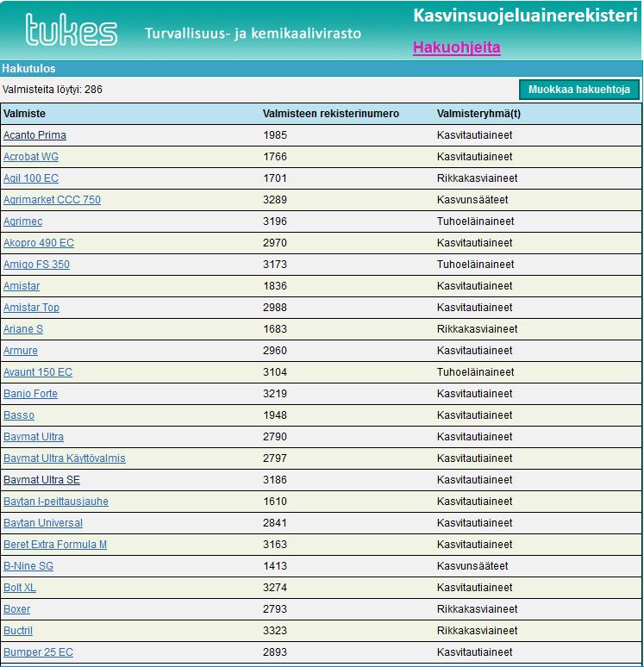Open the Akopro 490 EC link
Screen dimensions: 644x667
pyautogui.click(x=39, y=243)
